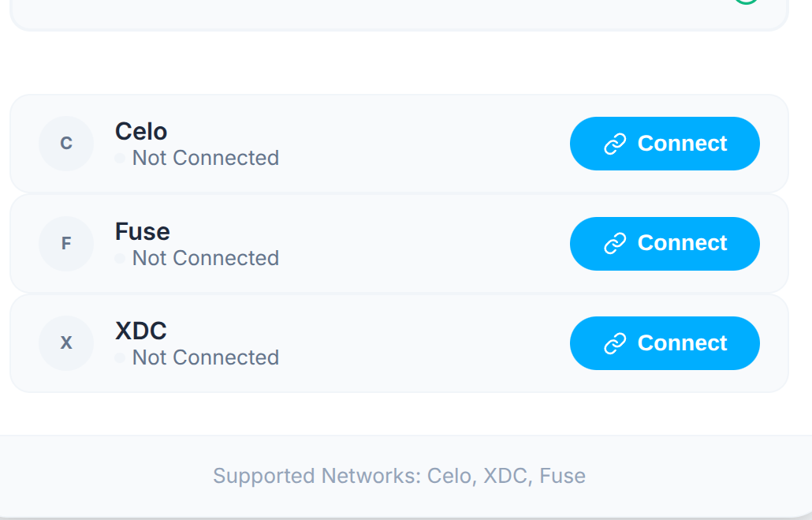Screen dimensions: 812x520
Task: Click the chain-link icon in Celo's Connect button
Action: pos(615,144)
